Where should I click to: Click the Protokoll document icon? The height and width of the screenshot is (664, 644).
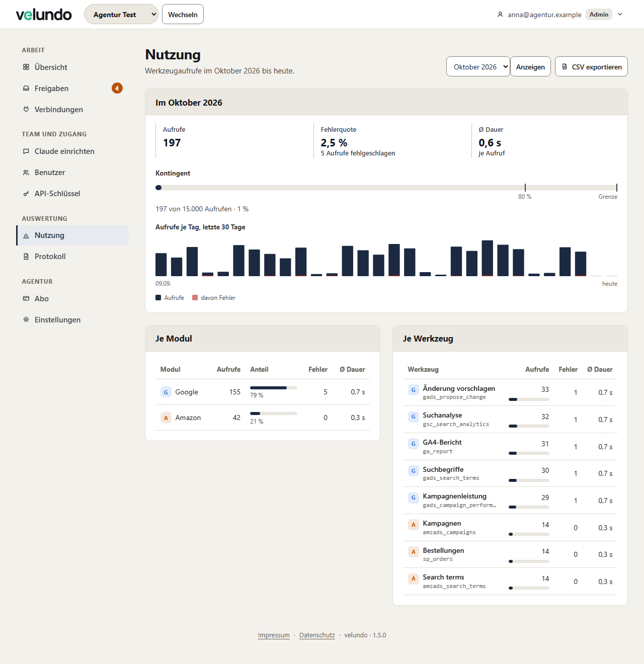point(26,257)
